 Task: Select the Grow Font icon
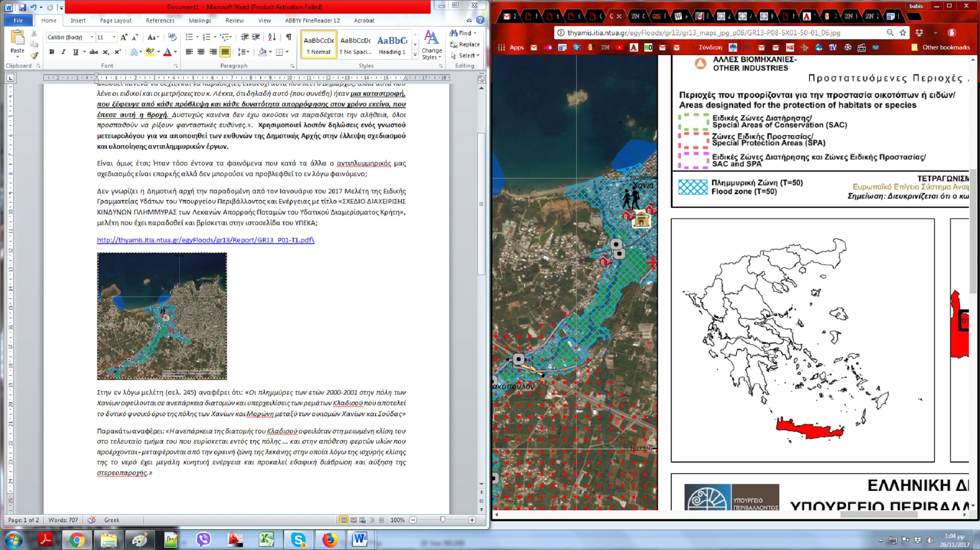tap(124, 38)
